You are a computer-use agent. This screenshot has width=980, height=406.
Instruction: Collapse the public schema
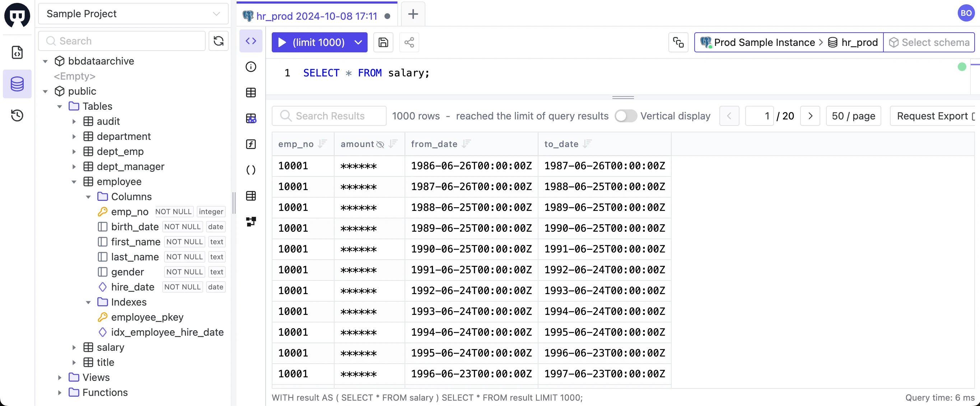[x=45, y=91]
